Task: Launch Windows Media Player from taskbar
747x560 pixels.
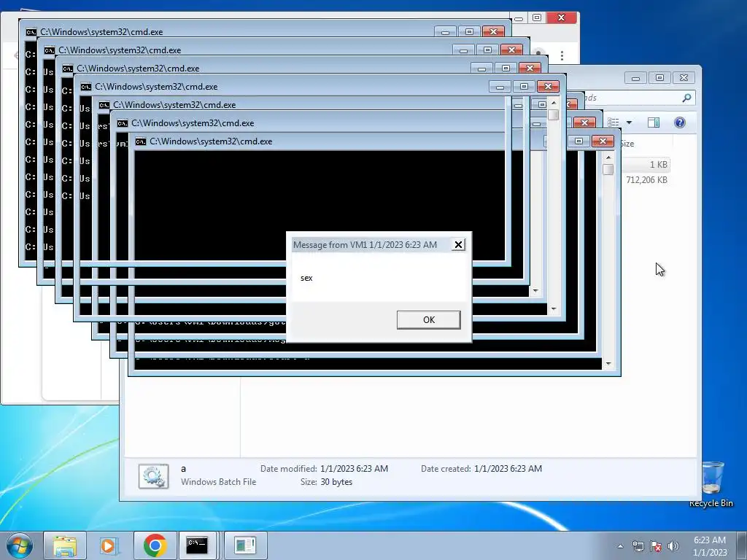Action: [x=109, y=545]
